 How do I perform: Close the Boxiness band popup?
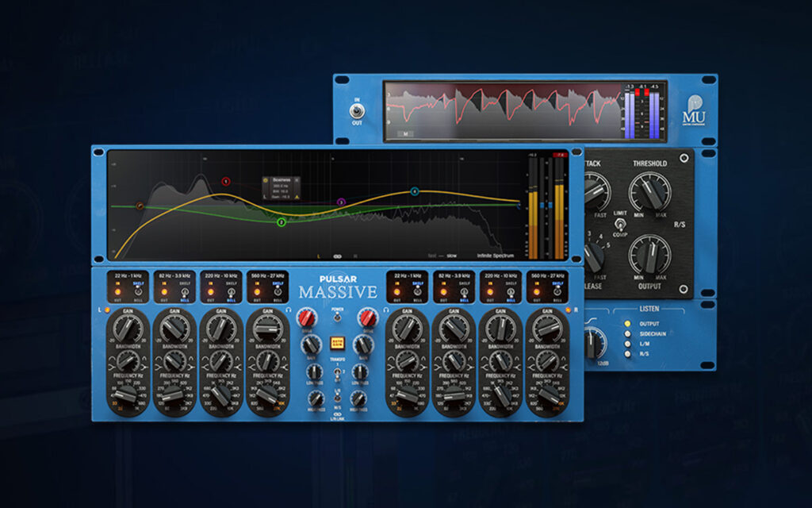(x=297, y=180)
